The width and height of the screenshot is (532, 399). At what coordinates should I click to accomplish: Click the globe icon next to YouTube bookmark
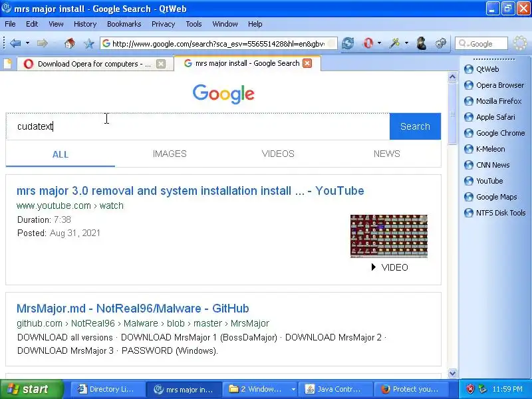(x=469, y=181)
